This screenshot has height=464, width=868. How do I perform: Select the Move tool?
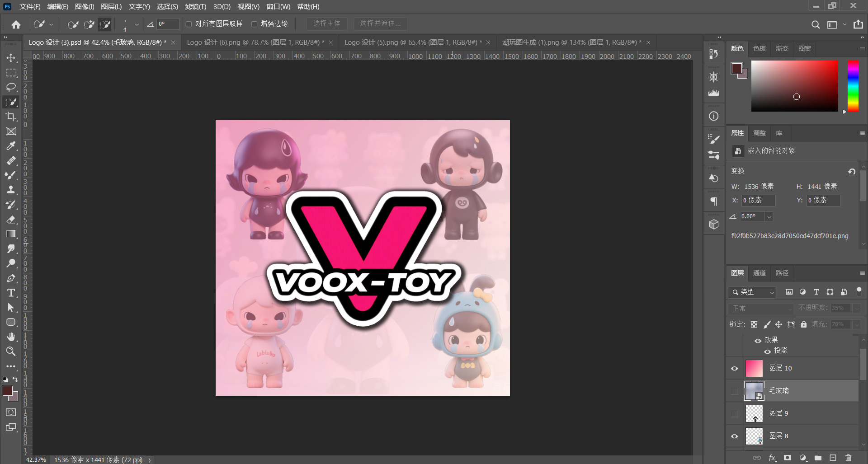point(11,58)
